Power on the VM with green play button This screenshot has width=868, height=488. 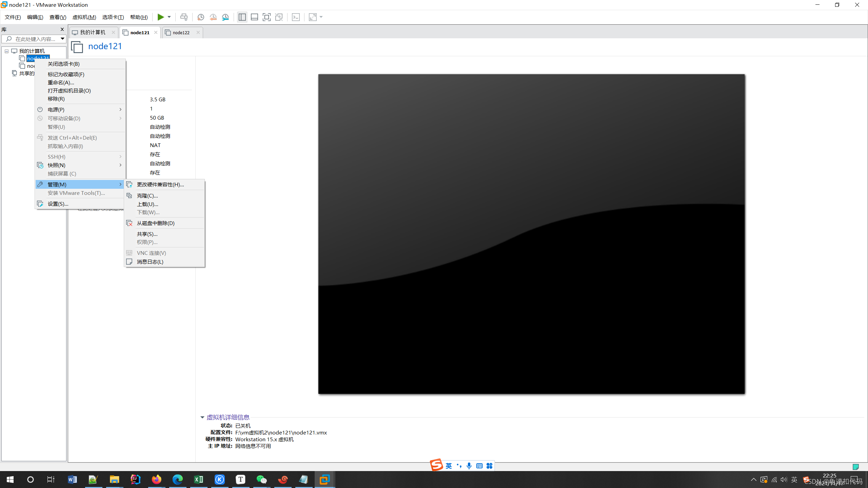[161, 17]
